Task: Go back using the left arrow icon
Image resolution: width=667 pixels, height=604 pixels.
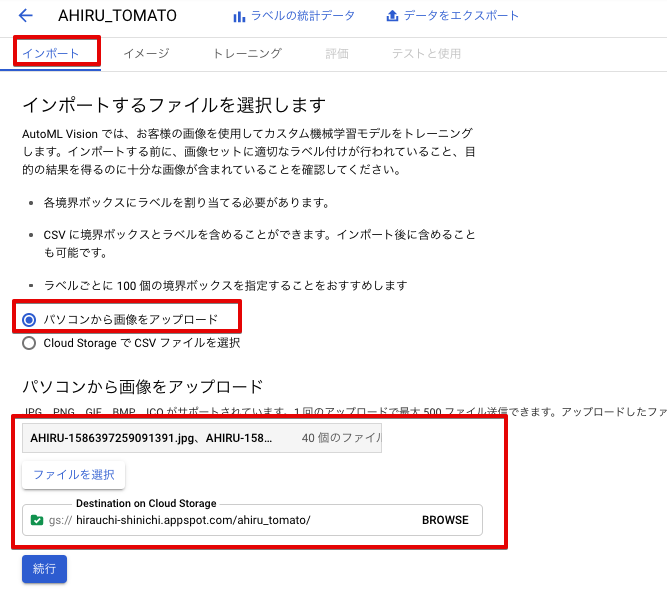Action: (x=26, y=16)
